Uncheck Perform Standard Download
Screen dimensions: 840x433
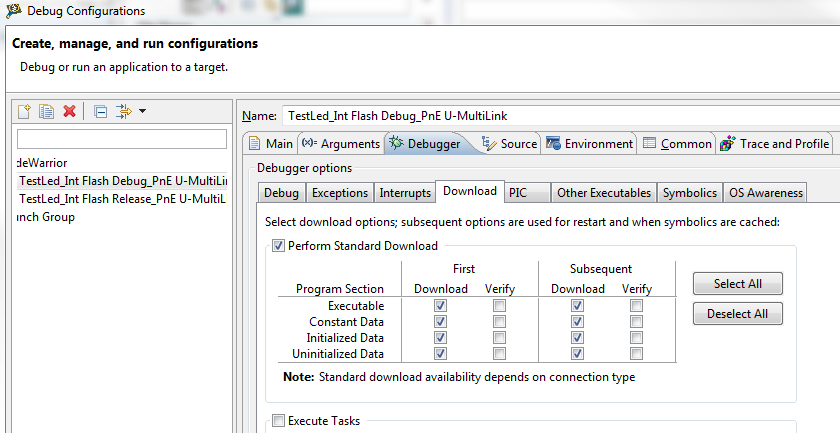click(x=278, y=246)
